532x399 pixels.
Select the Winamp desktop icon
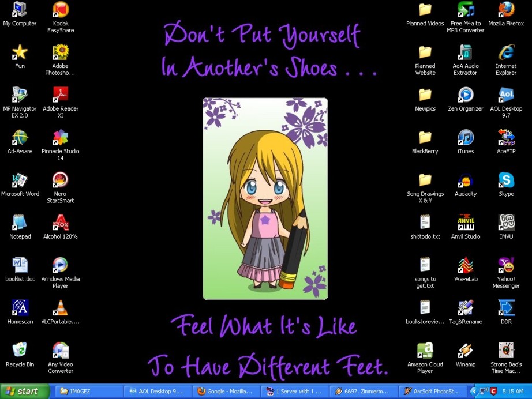point(465,351)
